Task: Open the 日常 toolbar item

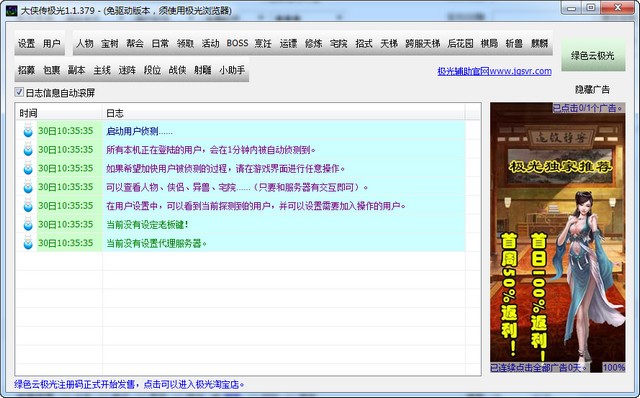Action: point(160,43)
